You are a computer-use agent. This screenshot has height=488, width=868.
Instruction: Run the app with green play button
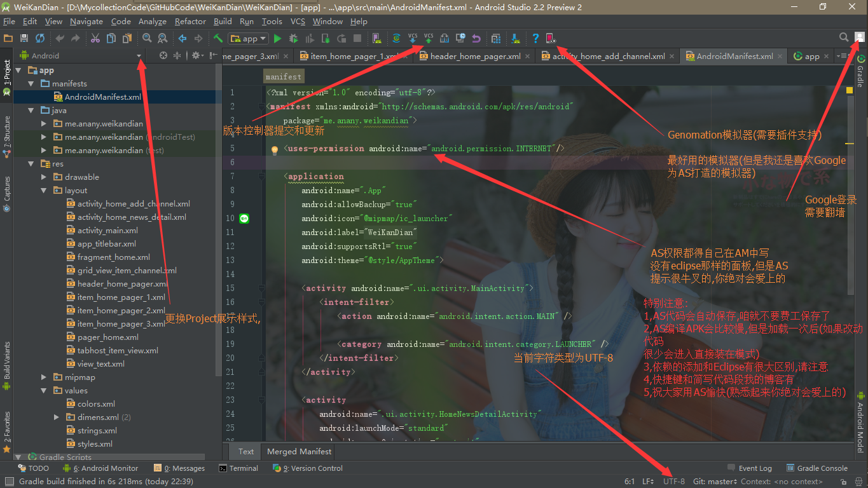277,39
